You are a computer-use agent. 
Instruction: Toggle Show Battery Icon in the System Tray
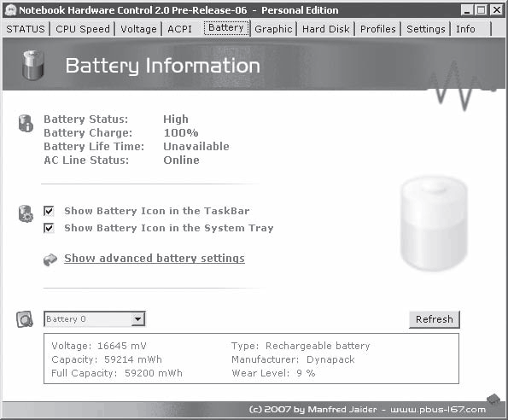[x=49, y=228]
